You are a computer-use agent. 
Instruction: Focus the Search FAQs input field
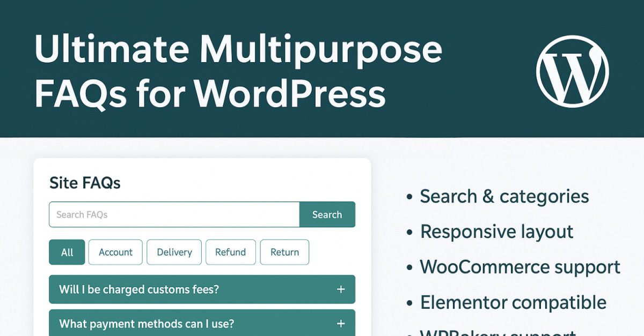[x=174, y=214]
